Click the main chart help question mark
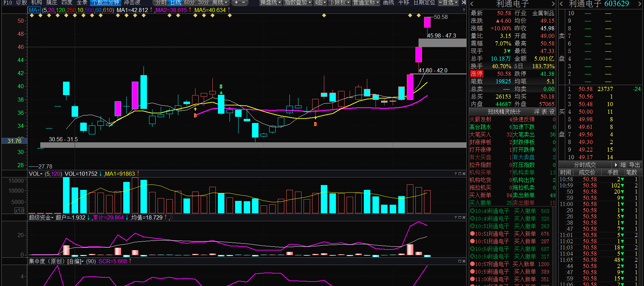This screenshot has width=644, height=286. 464,10
